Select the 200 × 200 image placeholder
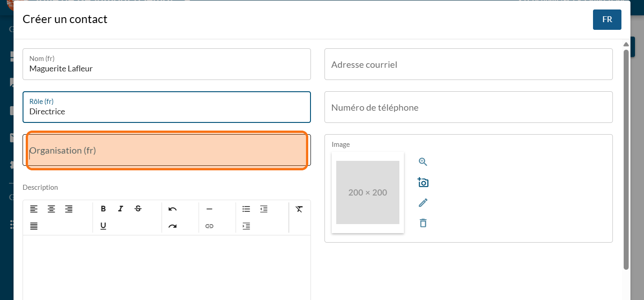 point(368,192)
